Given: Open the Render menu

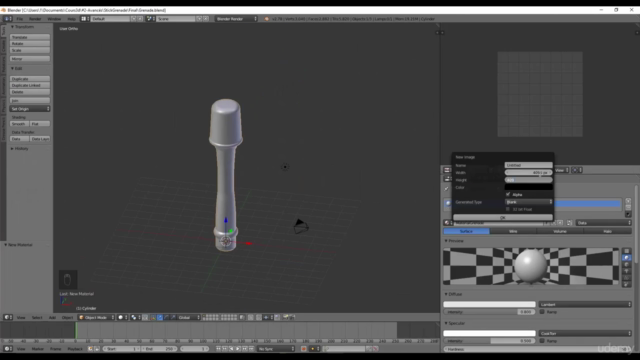Looking at the screenshot, I should coord(35,19).
